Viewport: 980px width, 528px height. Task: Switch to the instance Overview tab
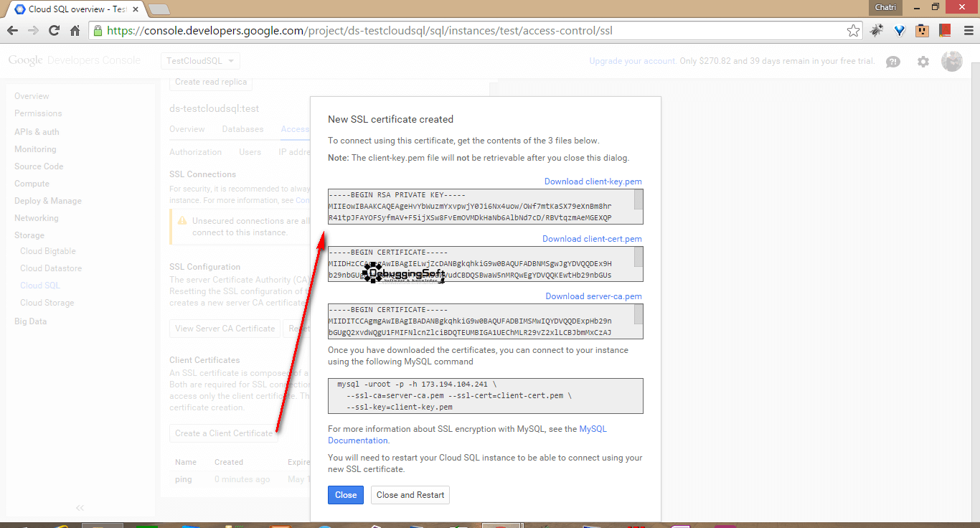tap(187, 129)
